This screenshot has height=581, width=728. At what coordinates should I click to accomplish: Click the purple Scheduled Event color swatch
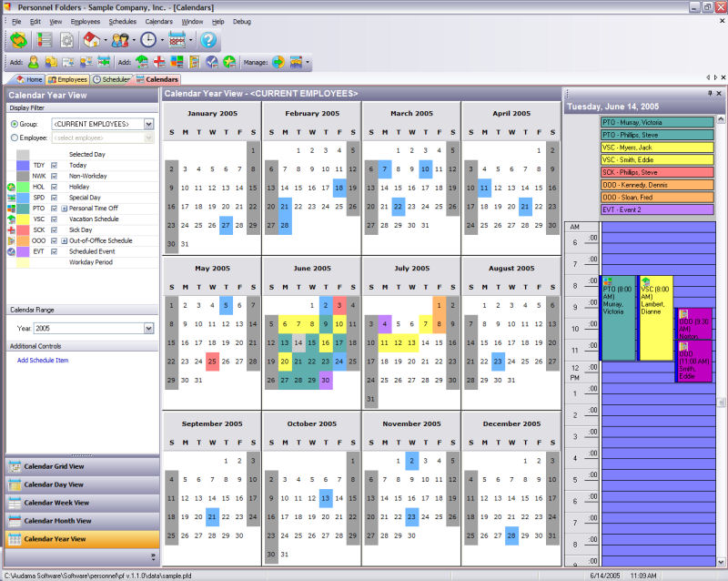click(x=24, y=251)
